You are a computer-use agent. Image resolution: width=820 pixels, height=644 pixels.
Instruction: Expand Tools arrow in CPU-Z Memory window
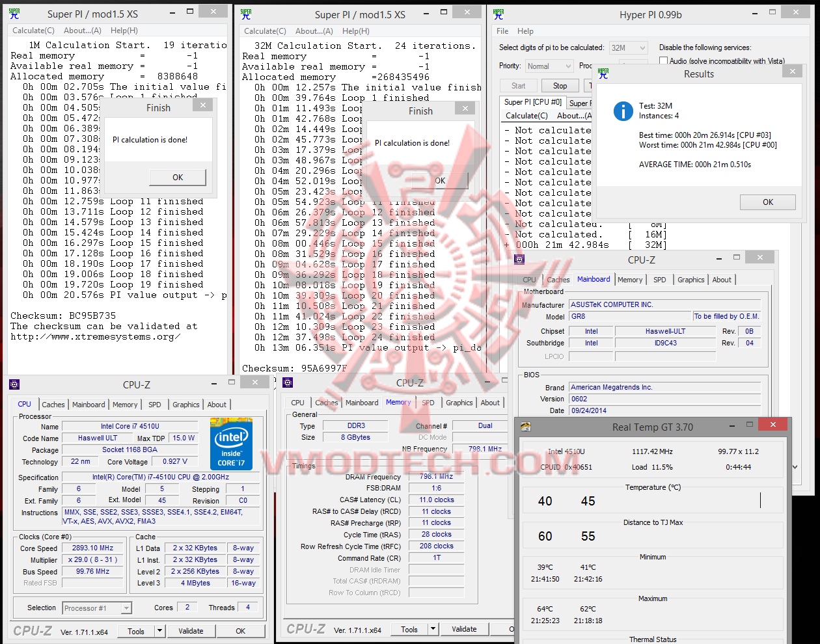click(433, 629)
